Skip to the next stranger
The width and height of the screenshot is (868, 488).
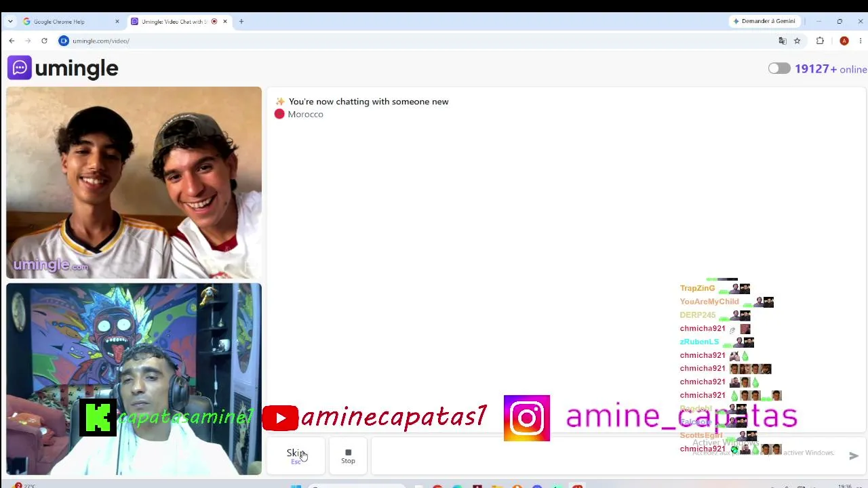(296, 455)
